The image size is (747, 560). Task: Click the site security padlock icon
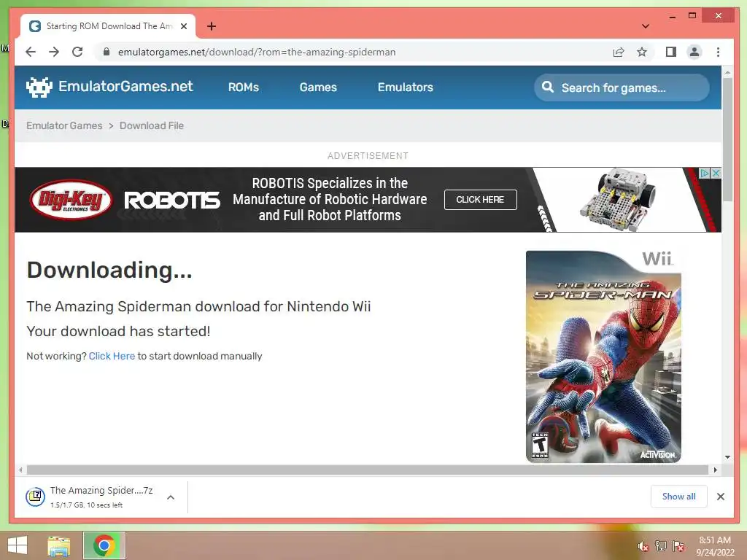pyautogui.click(x=107, y=52)
